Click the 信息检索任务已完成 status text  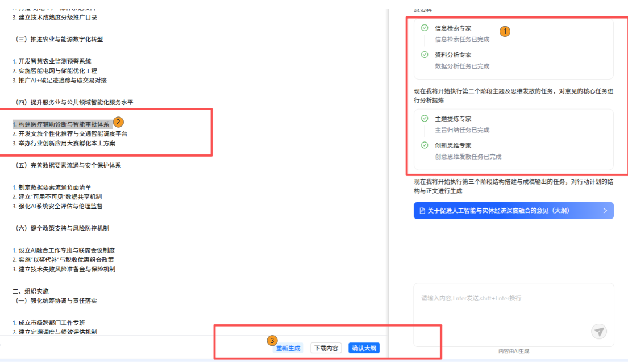coord(462,39)
